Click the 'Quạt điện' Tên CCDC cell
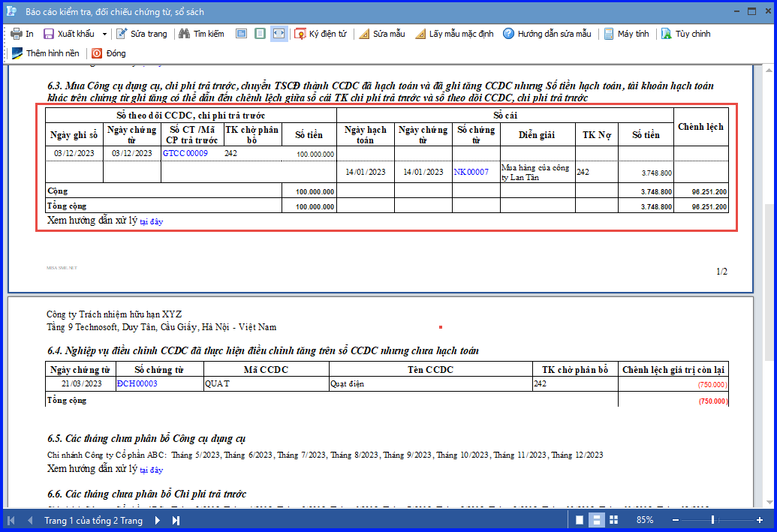 point(431,383)
